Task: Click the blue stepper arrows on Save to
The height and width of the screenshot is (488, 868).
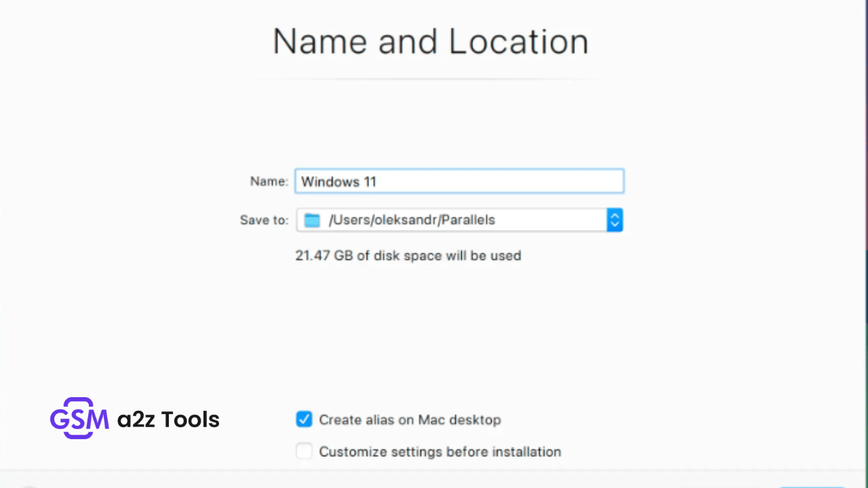Action: [614, 220]
